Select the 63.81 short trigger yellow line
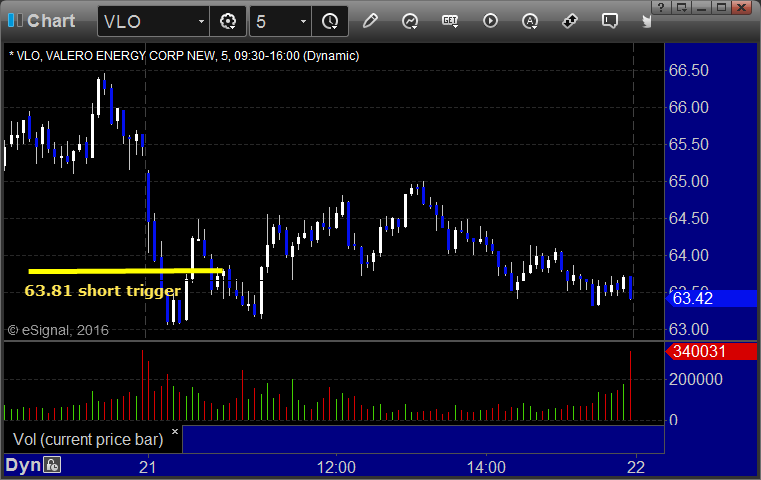 (x=126, y=271)
